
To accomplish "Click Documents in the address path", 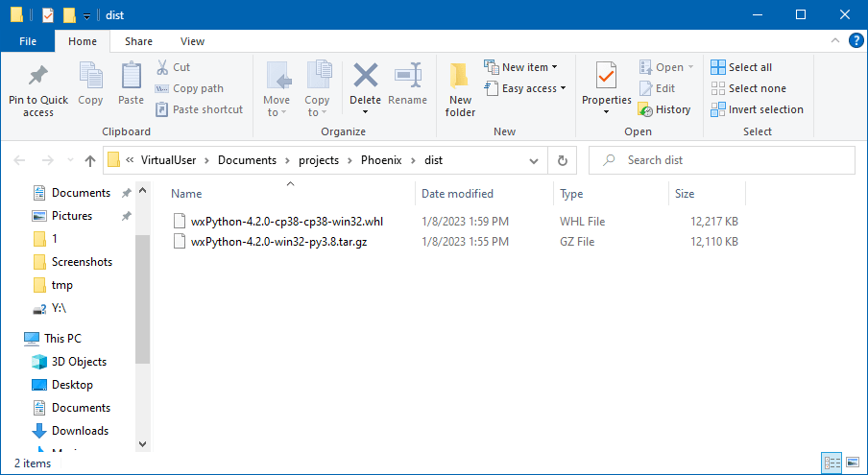I will point(247,160).
